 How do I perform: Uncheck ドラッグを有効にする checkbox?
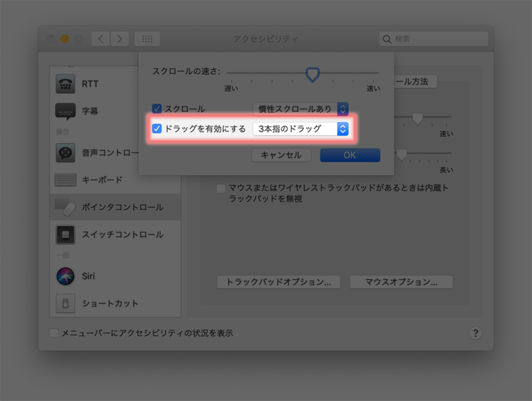(157, 128)
